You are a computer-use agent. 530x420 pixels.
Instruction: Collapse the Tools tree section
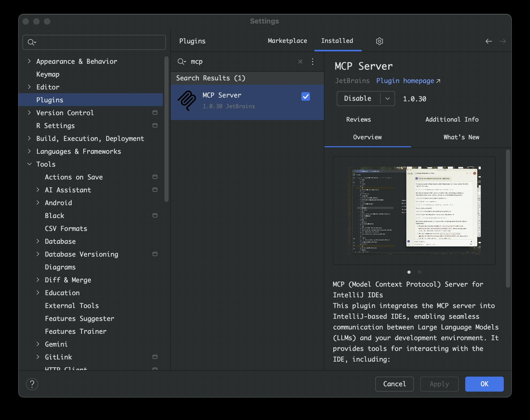pyautogui.click(x=29, y=164)
